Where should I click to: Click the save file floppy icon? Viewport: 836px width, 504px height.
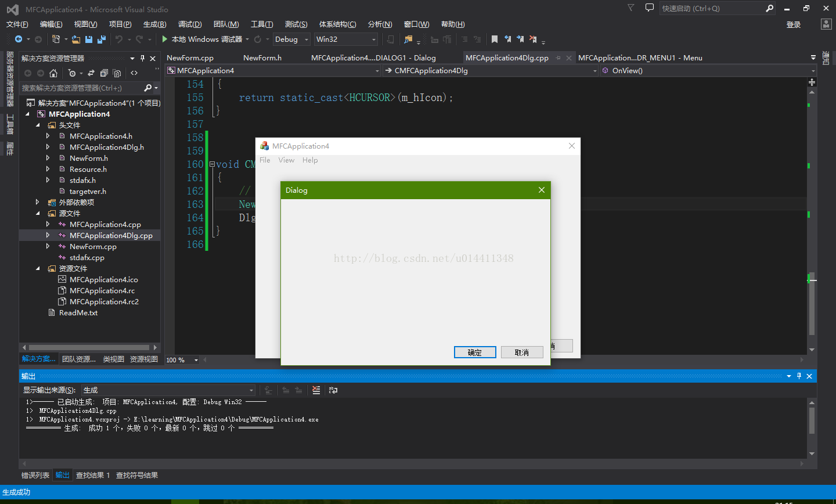pos(89,39)
